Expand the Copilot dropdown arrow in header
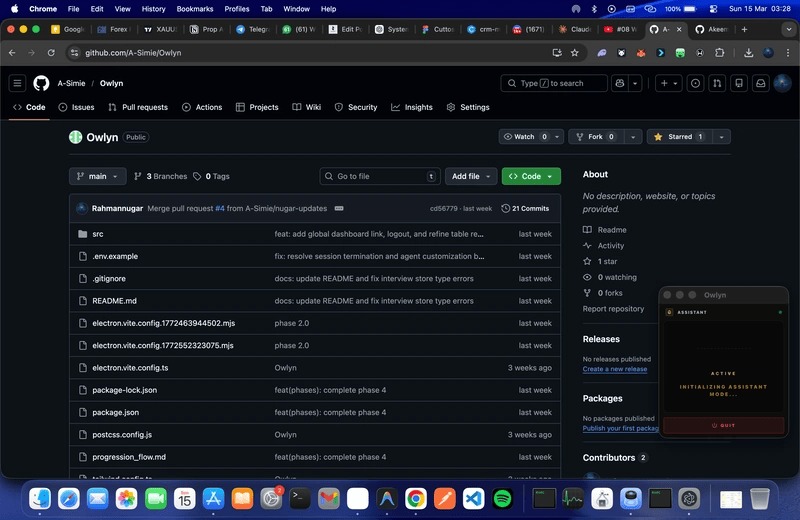 [635, 83]
